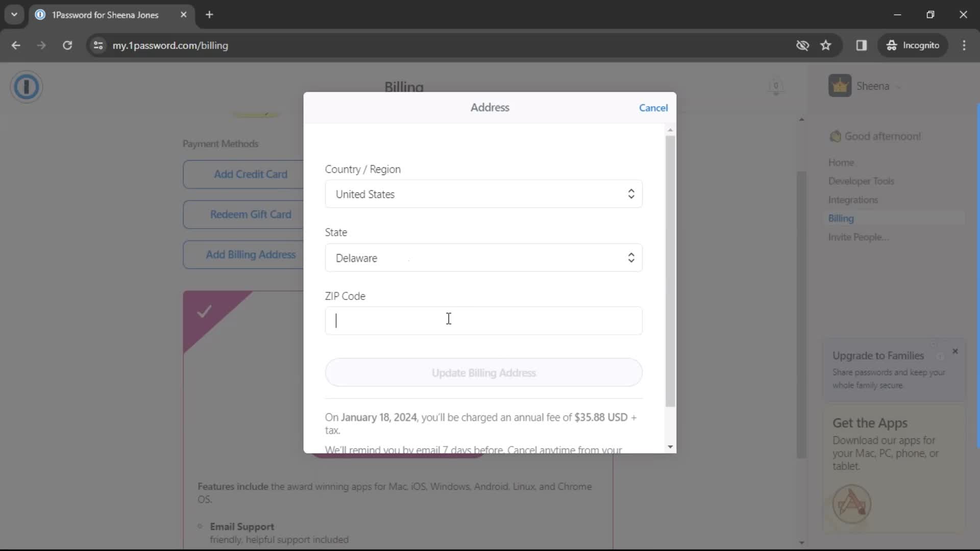Cancel the Address dialog

pyautogui.click(x=653, y=108)
